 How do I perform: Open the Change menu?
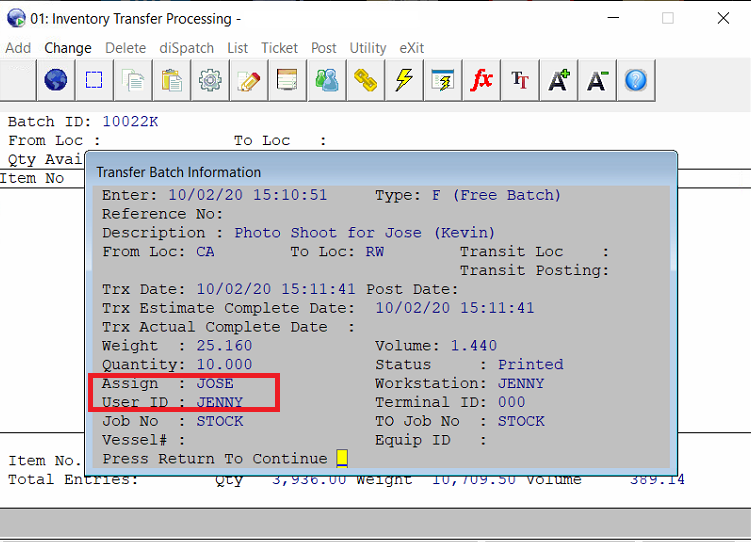(68, 48)
